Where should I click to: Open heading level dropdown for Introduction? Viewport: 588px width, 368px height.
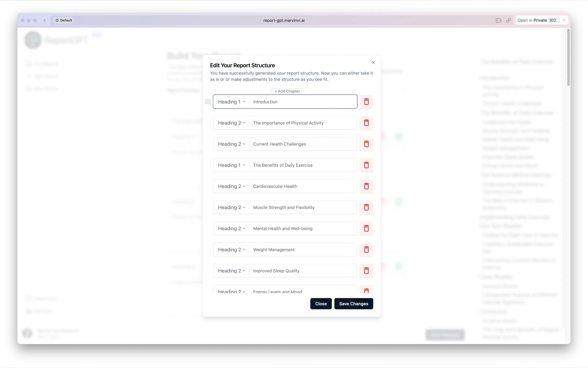click(231, 102)
